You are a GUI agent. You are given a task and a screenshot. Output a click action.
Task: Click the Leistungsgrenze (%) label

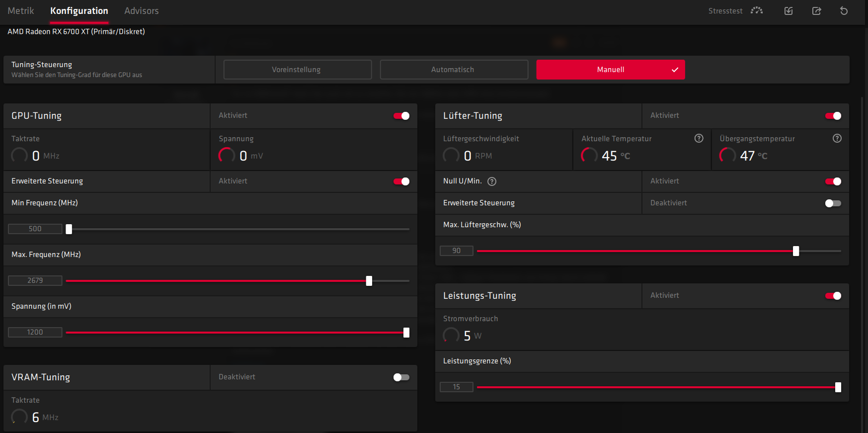pyautogui.click(x=477, y=361)
